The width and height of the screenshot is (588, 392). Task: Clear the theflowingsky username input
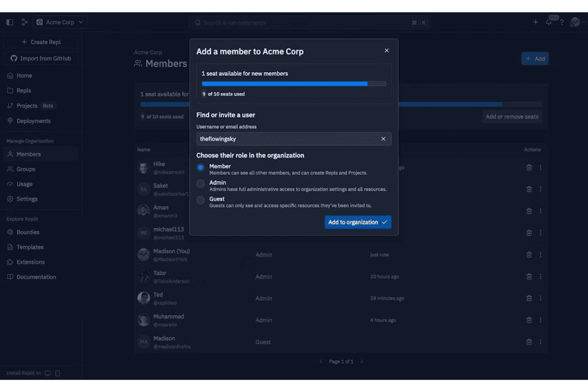pos(383,139)
